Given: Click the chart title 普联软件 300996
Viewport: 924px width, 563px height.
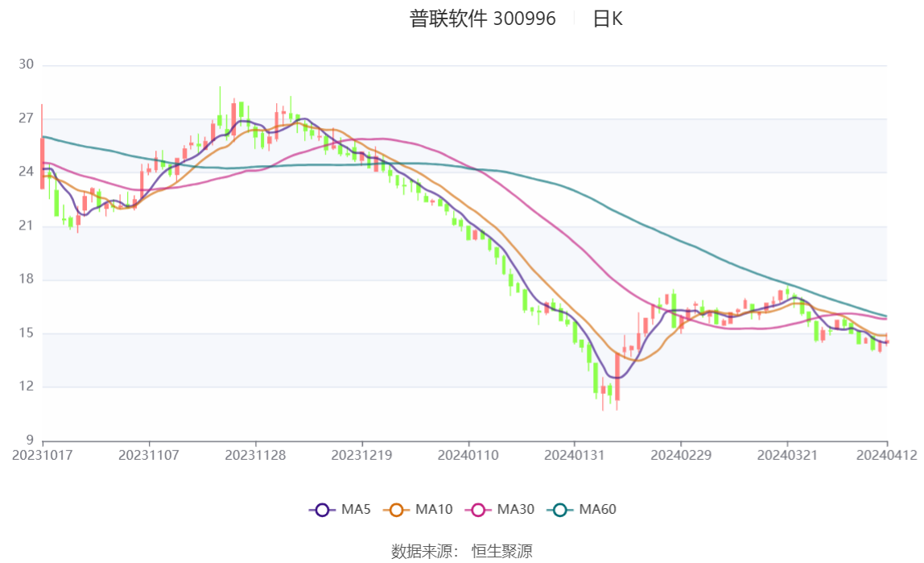Looking at the screenshot, I should pyautogui.click(x=483, y=19).
